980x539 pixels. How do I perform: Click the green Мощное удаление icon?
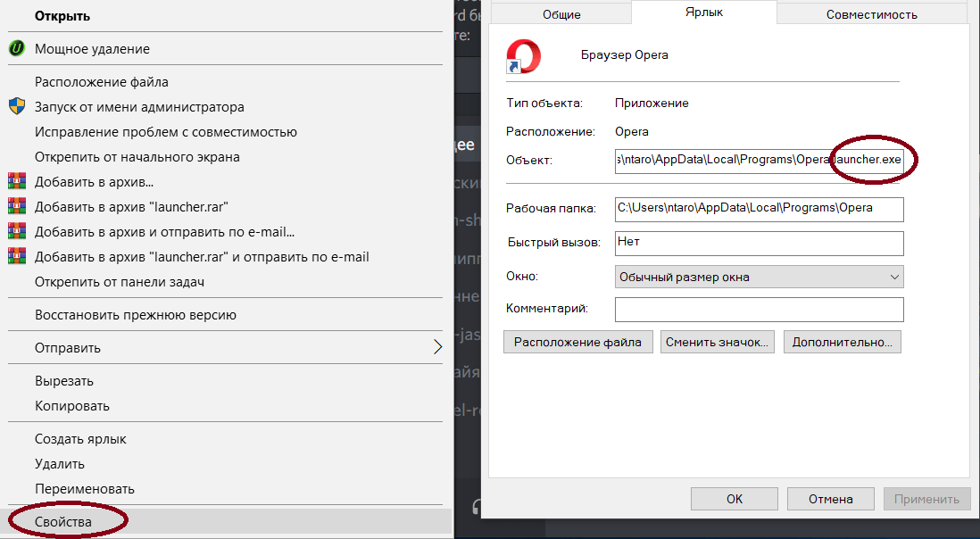coord(16,49)
